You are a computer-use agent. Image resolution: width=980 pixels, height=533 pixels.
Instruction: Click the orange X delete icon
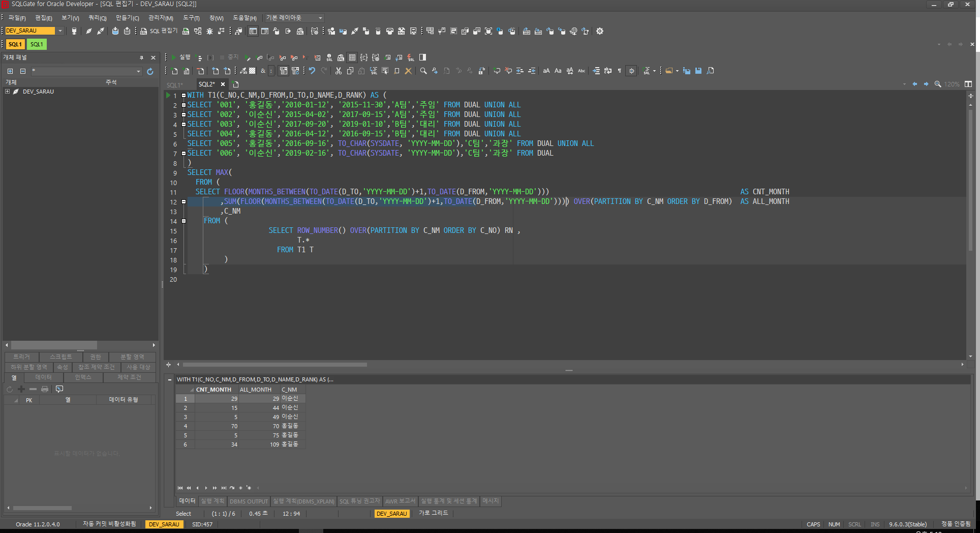(x=408, y=71)
